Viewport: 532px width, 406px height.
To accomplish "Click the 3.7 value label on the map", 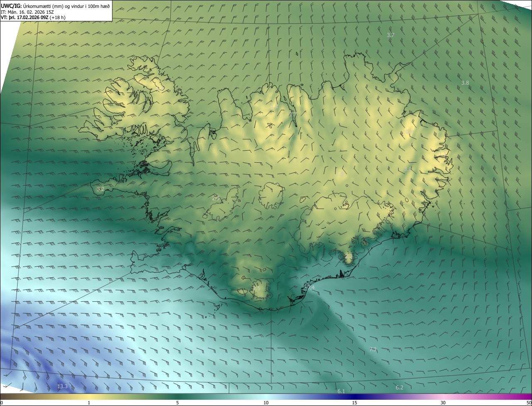I will 390,35.
